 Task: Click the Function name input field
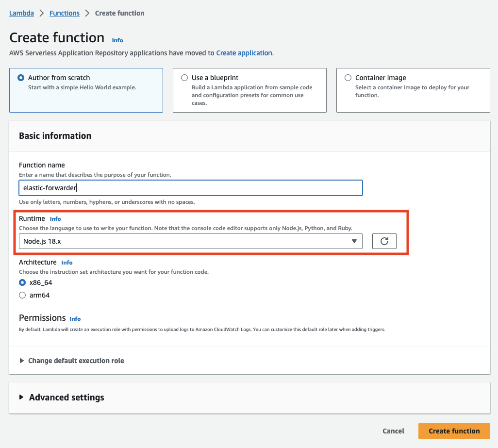pos(191,188)
